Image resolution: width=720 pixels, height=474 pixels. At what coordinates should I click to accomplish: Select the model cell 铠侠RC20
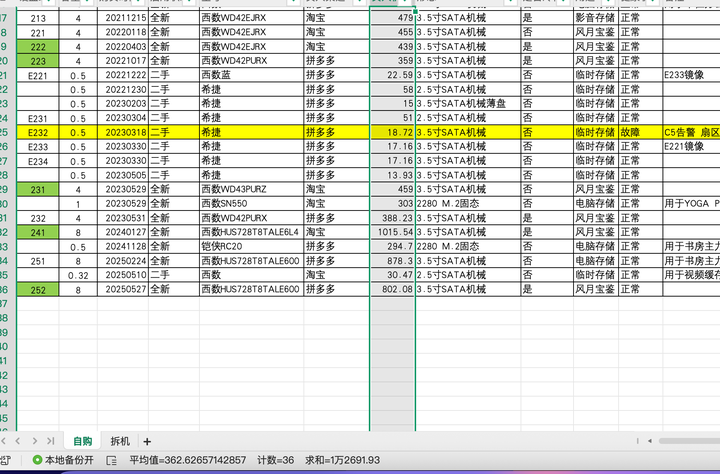(x=251, y=247)
